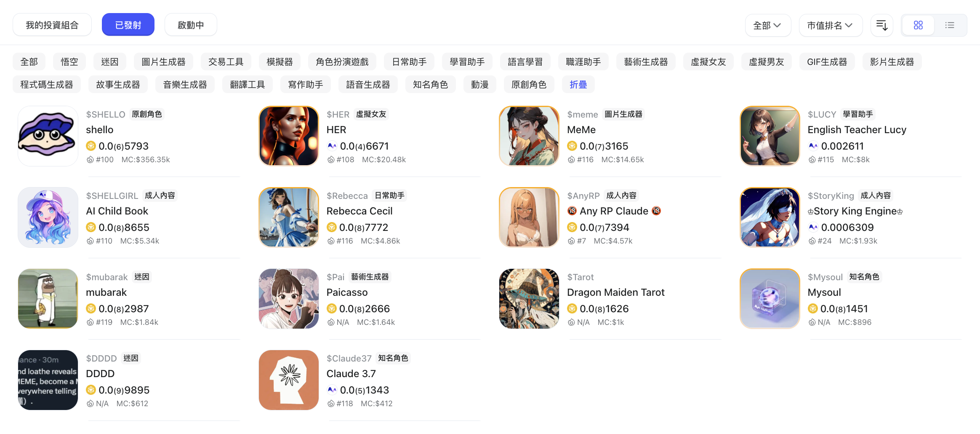Open the 全部 filter dropdown

[768, 25]
